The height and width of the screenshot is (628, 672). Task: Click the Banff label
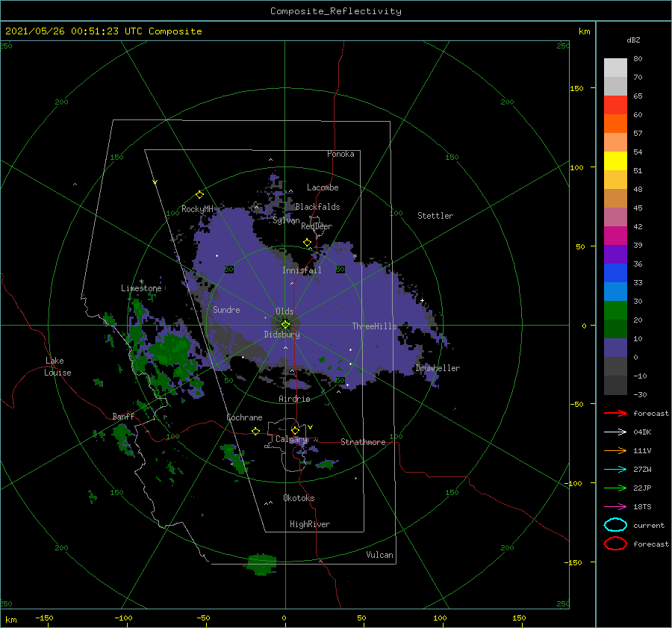pyautogui.click(x=123, y=417)
